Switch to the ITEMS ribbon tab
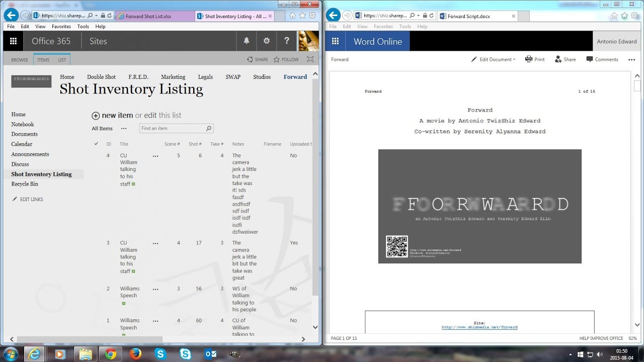Screen dimensions: 644x362 (x=43, y=60)
